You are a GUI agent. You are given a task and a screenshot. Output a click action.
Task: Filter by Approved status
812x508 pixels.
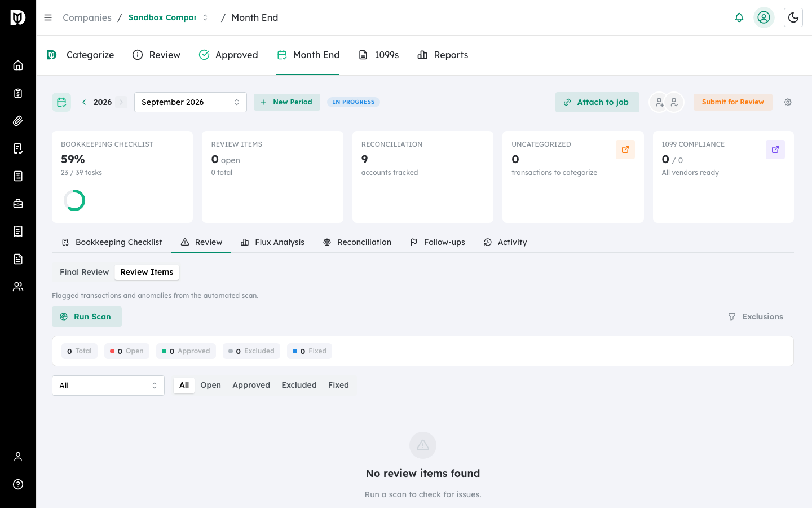pyautogui.click(x=251, y=385)
